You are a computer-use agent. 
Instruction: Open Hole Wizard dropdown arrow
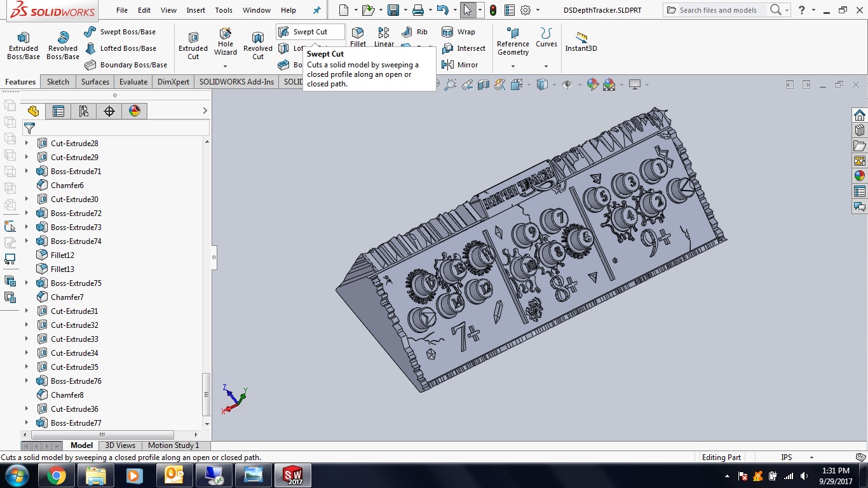tap(225, 65)
